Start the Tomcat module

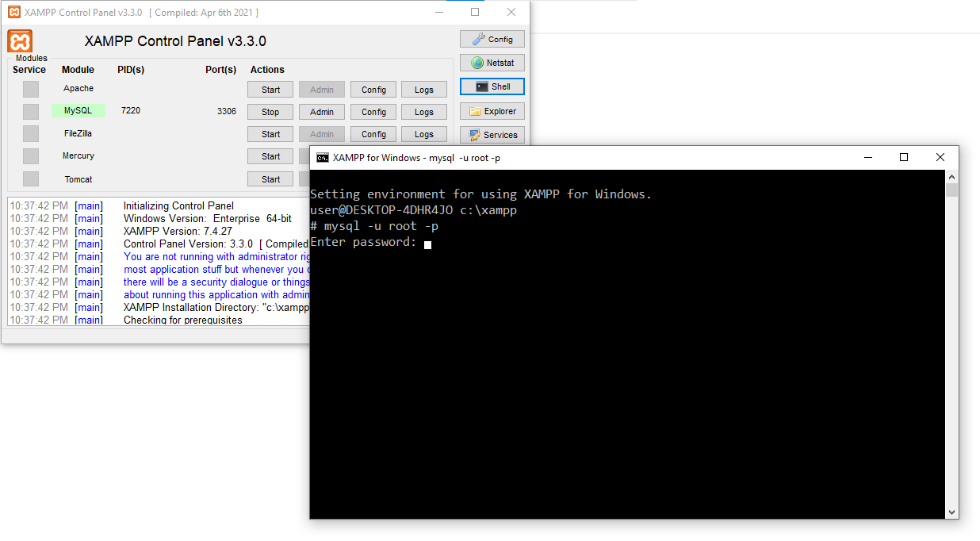pyautogui.click(x=270, y=179)
